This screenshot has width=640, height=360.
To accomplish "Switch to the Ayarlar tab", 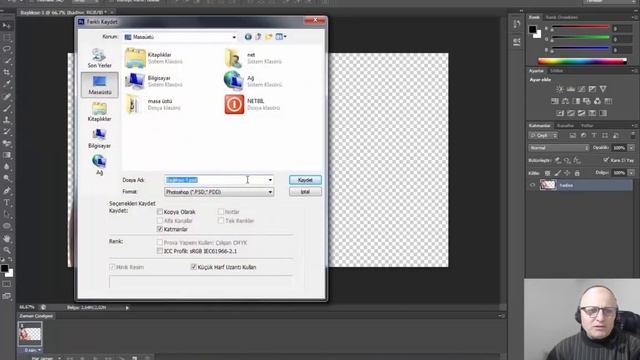I will [x=536, y=71].
